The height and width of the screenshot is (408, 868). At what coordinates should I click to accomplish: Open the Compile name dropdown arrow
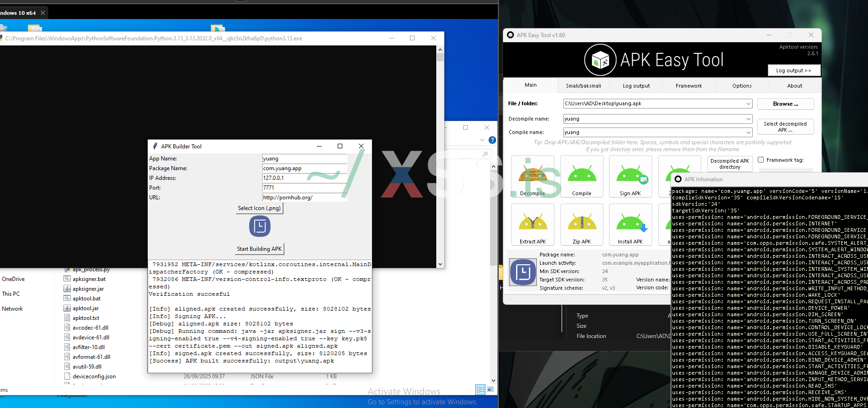pyautogui.click(x=748, y=132)
